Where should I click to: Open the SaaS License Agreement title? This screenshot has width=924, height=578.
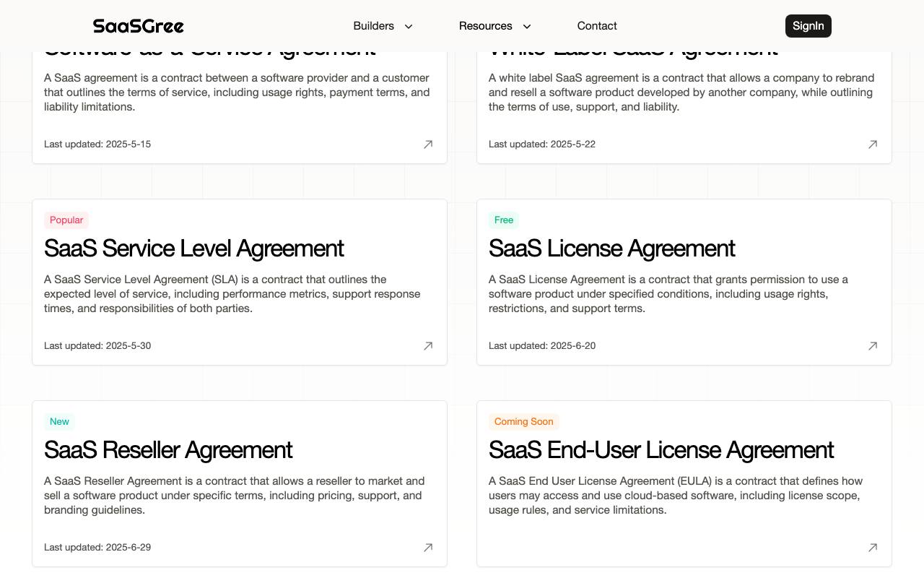(x=611, y=249)
